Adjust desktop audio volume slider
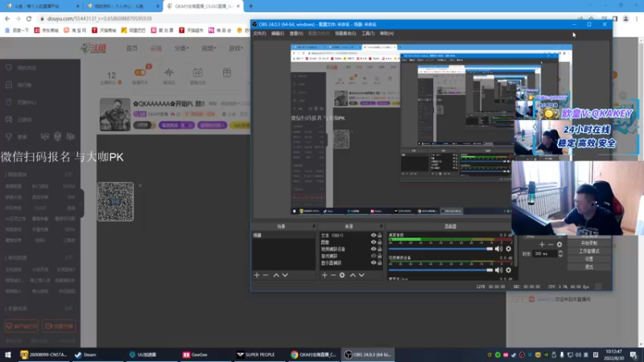Image resolution: width=644 pixels, height=362 pixels. click(x=440, y=249)
